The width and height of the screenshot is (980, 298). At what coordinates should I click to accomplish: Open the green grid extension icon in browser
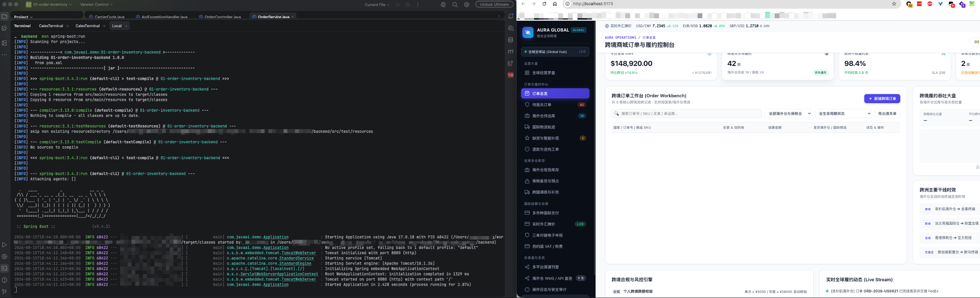[x=972, y=4]
